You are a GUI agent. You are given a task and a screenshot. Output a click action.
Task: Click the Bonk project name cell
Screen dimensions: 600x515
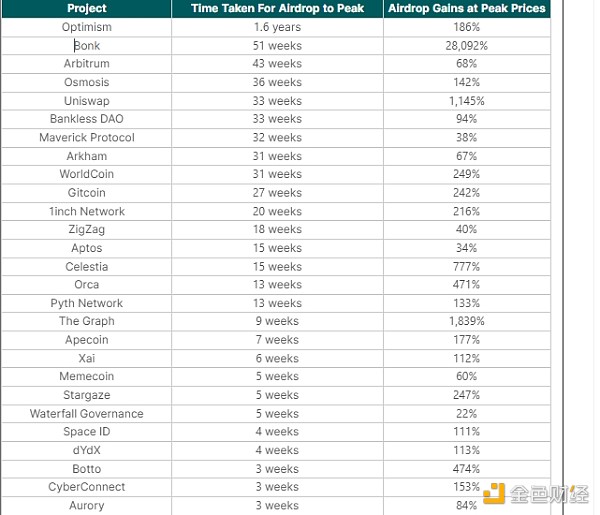click(x=87, y=46)
